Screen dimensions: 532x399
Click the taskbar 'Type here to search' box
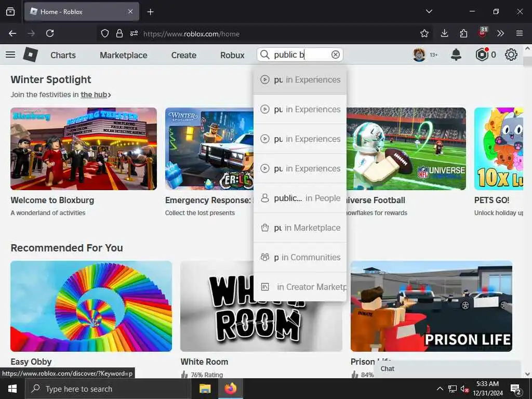pyautogui.click(x=107, y=389)
